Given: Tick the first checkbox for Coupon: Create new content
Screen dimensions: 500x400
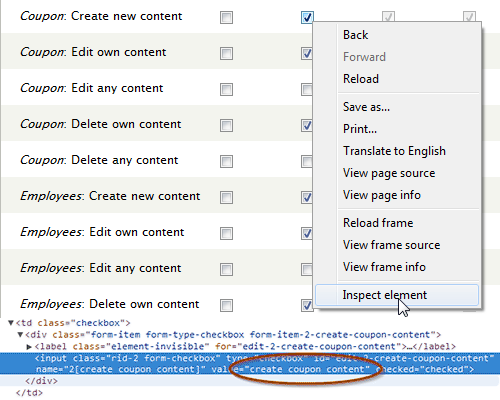Looking at the screenshot, I should tap(226, 18).
